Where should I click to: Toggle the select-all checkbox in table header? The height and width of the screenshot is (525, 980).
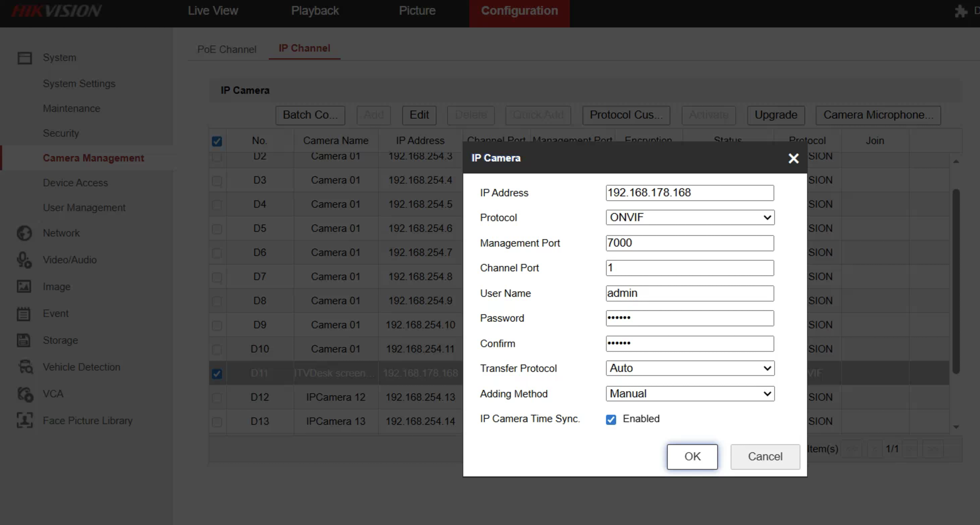coord(217,141)
